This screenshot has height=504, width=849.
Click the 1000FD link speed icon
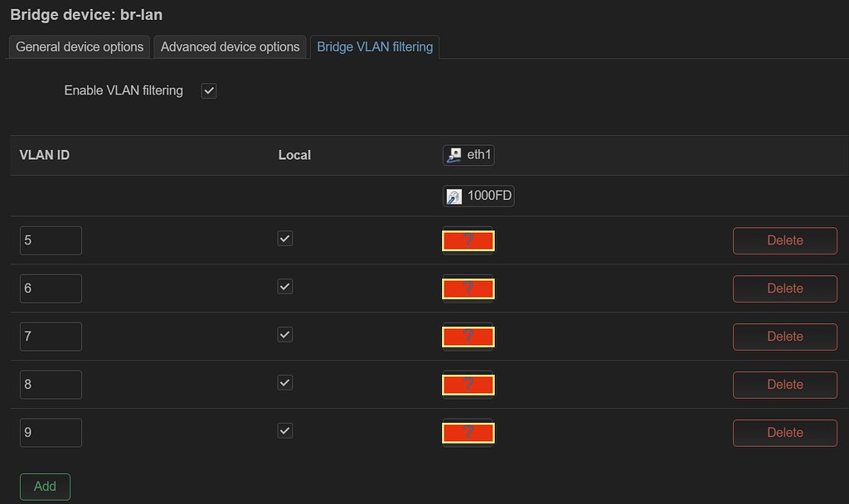tap(454, 196)
